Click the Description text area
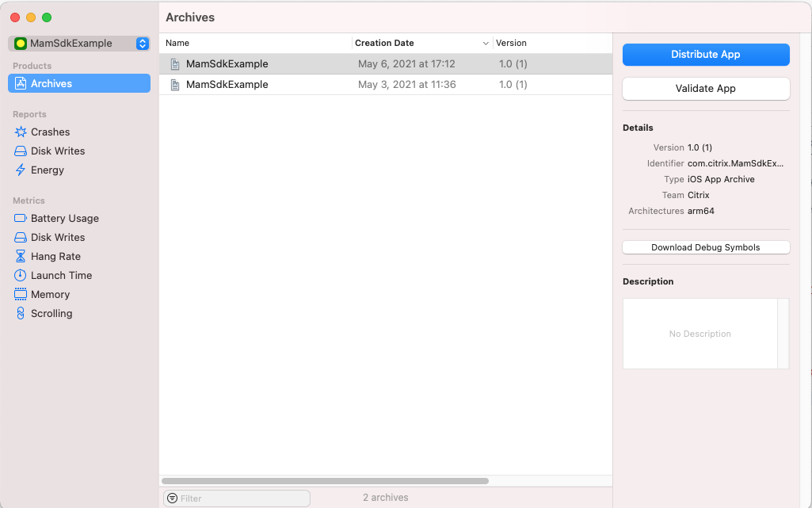 point(700,334)
